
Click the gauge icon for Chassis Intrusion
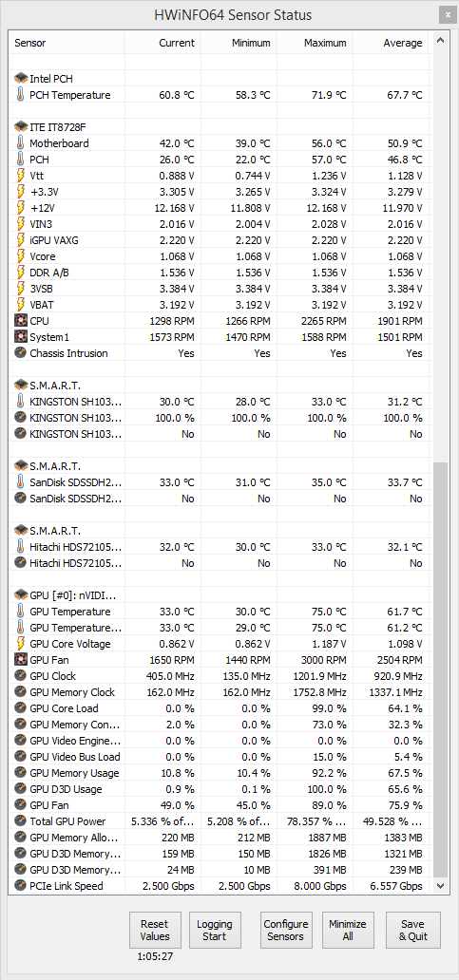click(x=21, y=353)
